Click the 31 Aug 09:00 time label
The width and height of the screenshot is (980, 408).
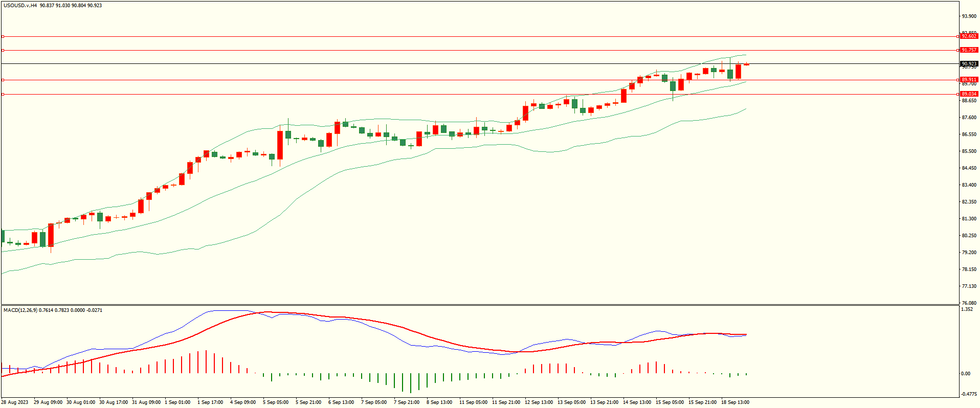click(146, 402)
